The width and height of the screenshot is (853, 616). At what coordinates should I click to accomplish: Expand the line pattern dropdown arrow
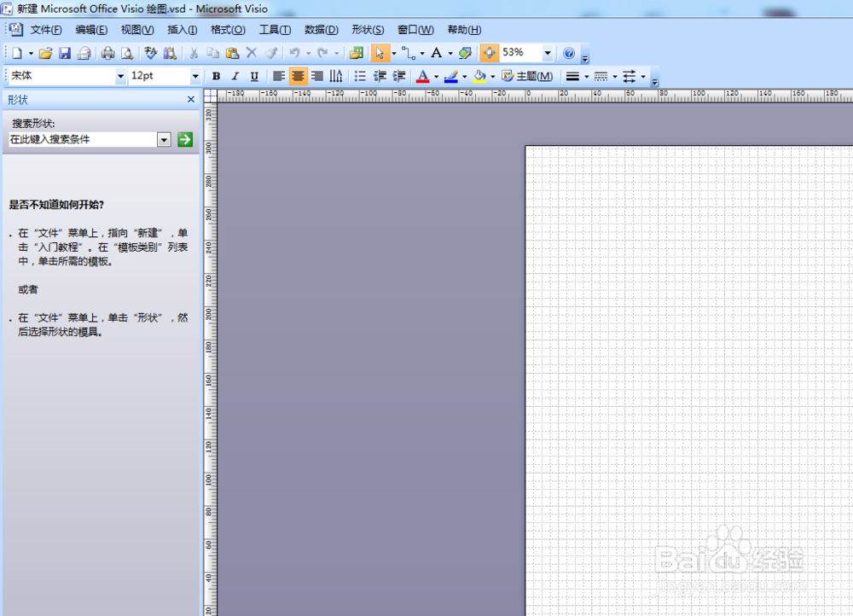(x=615, y=77)
